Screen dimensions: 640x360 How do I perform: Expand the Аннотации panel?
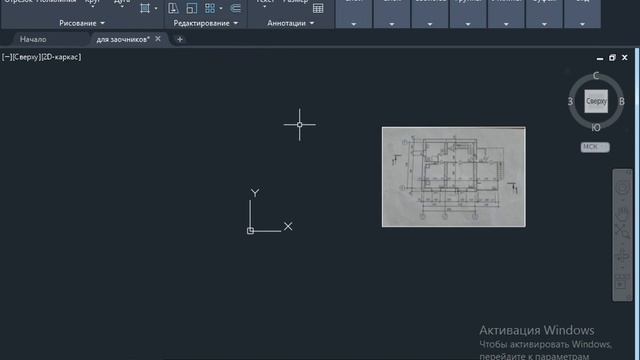pos(291,23)
